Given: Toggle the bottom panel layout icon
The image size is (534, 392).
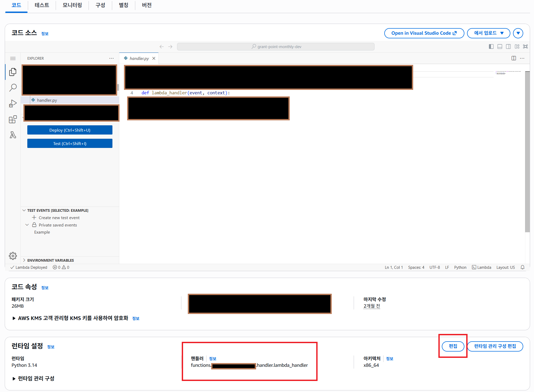Looking at the screenshot, I should coord(500,47).
